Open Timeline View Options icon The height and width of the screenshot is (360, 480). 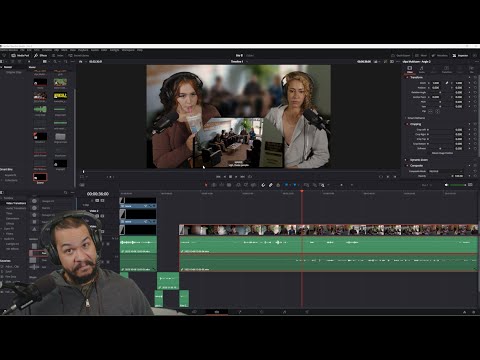click(x=82, y=185)
